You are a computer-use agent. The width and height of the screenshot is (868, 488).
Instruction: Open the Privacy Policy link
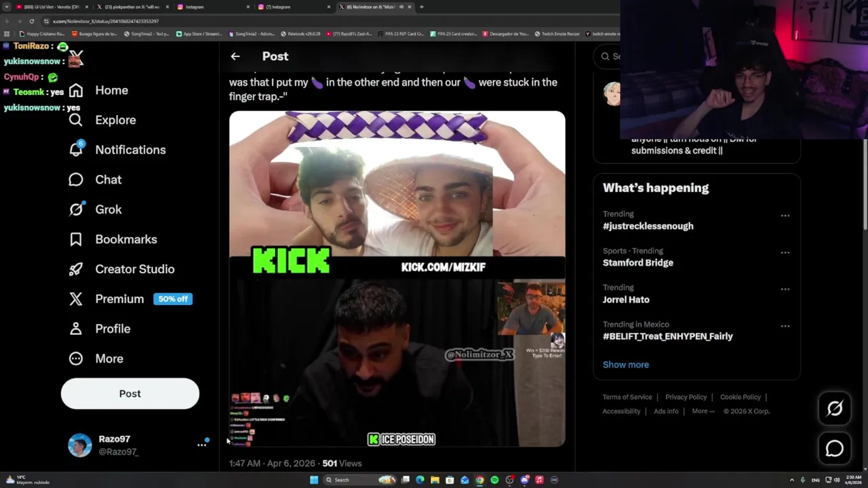pos(686,397)
